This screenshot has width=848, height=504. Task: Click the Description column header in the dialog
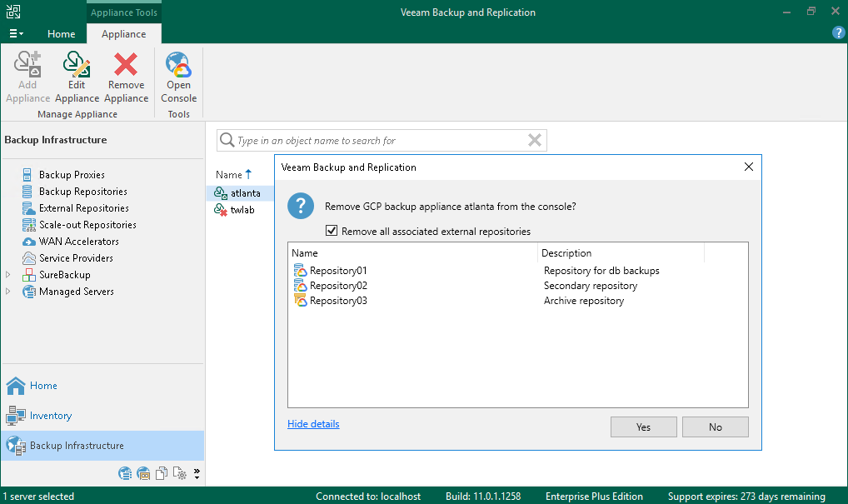click(x=622, y=253)
